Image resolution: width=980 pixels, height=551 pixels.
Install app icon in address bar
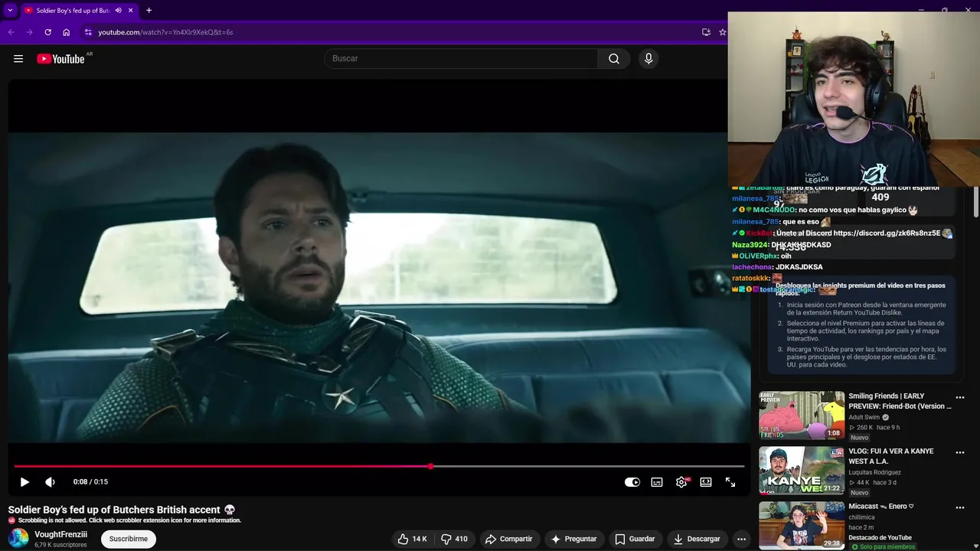[x=706, y=32]
